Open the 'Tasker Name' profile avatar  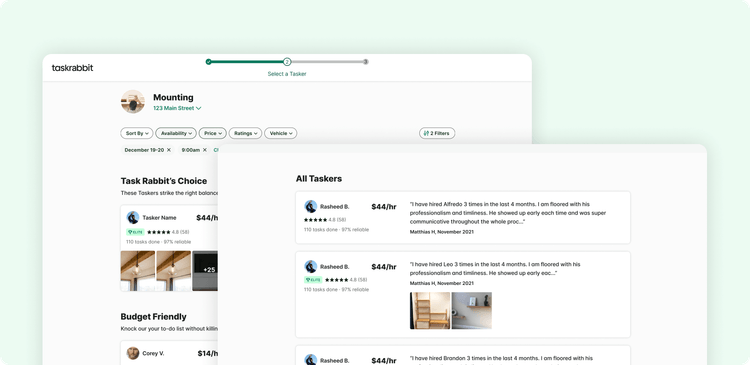(133, 218)
